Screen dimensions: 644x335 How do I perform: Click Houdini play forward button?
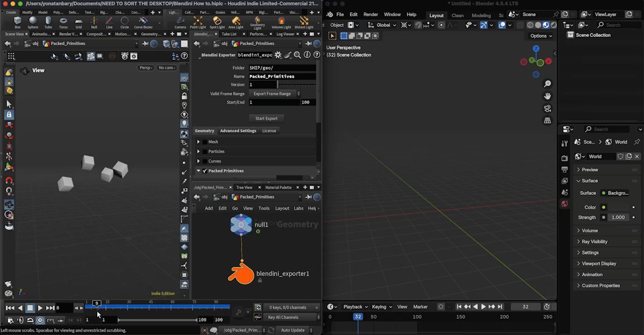click(x=40, y=308)
